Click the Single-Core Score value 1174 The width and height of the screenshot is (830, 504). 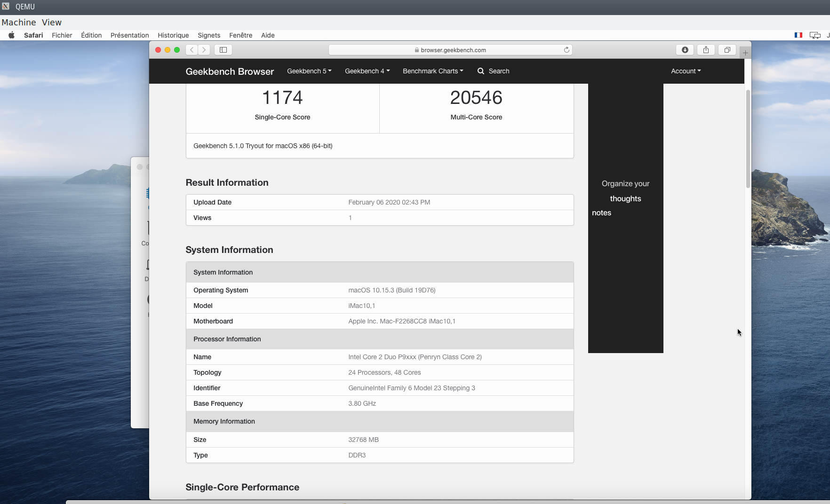point(282,97)
